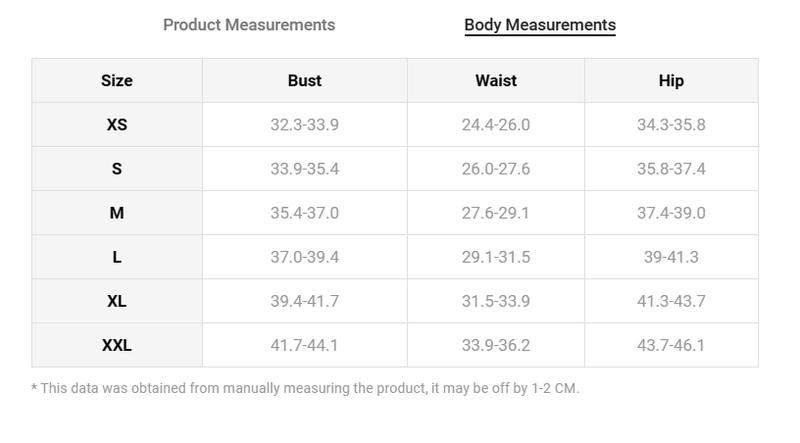Select the XS size row label
This screenshot has height=443, width=800.
pyautogui.click(x=117, y=125)
